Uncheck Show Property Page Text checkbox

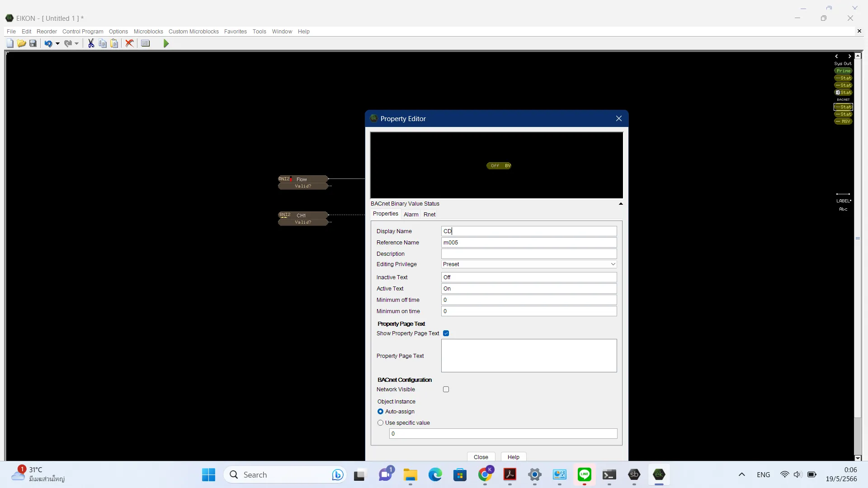point(446,333)
